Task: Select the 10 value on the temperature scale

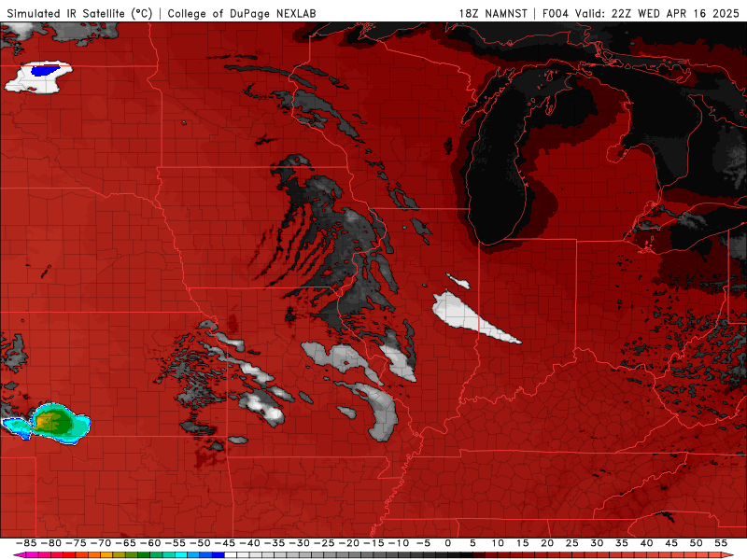Action: tap(498, 543)
